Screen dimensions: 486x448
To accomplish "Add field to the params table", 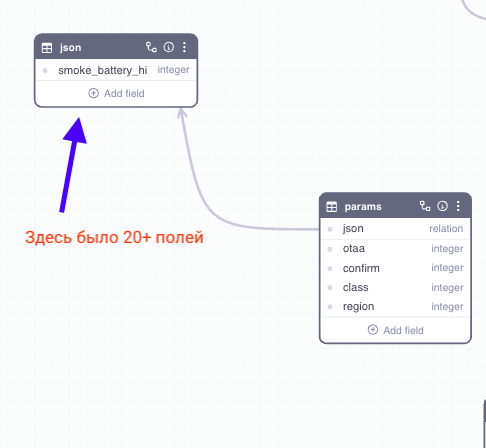I will (x=395, y=330).
